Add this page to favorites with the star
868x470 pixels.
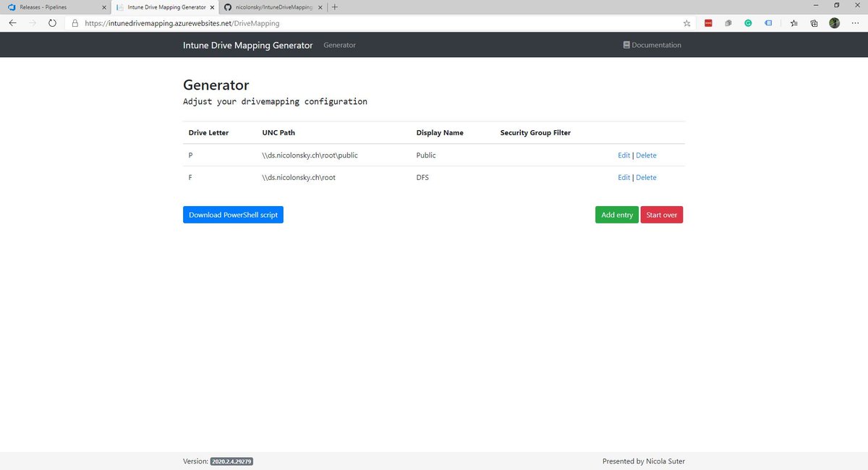pos(686,23)
